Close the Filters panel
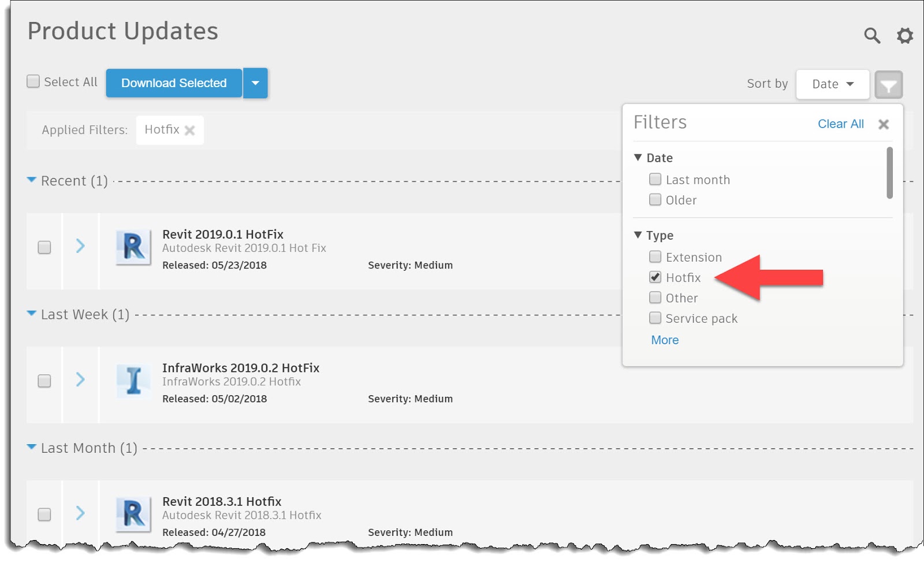The image size is (924, 566). [x=884, y=124]
